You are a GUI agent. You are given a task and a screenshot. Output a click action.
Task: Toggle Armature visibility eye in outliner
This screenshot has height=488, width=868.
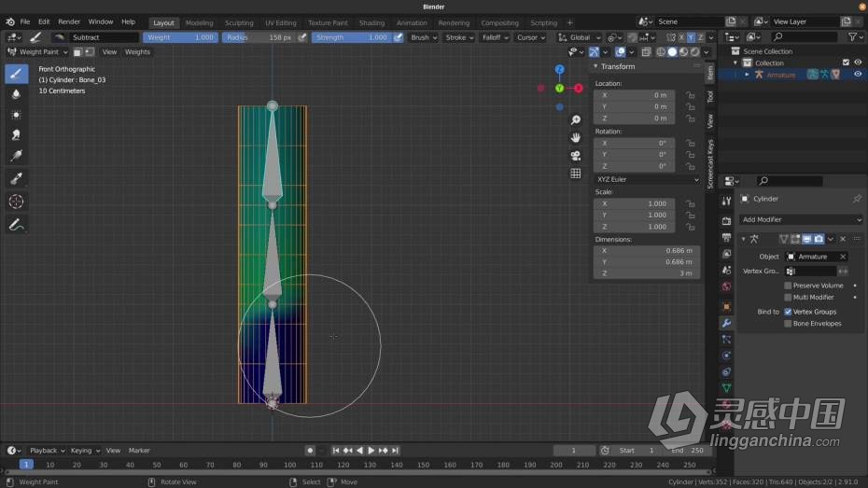[858, 74]
